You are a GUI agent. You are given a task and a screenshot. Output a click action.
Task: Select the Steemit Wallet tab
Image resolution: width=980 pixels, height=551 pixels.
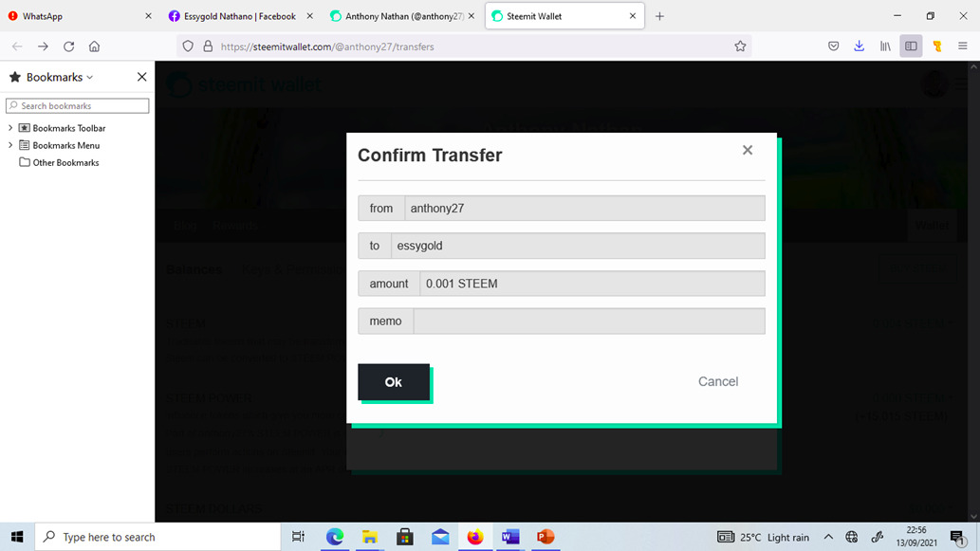point(556,16)
